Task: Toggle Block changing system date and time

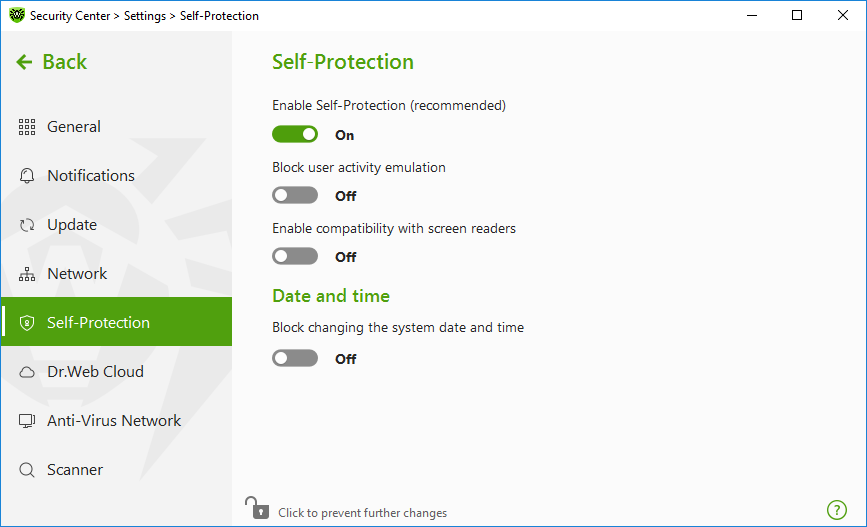Action: tap(295, 358)
